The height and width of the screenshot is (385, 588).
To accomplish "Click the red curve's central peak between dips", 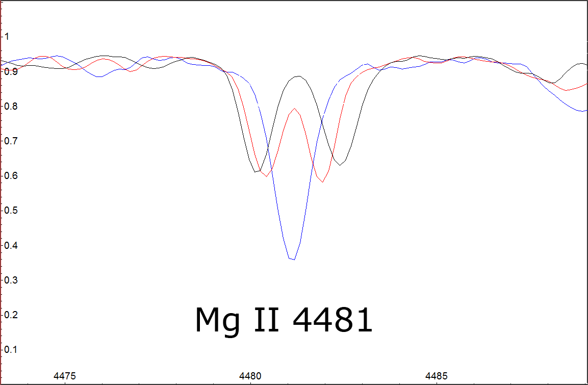I will tap(294, 109).
